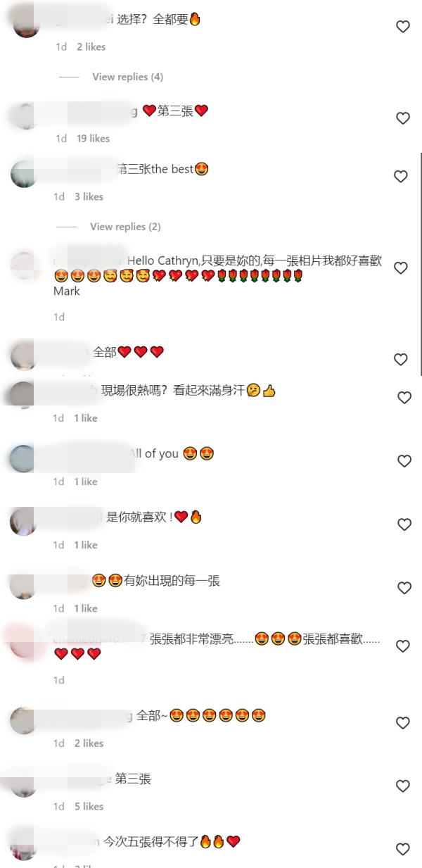Click the comments scrollbar on the right edge
The width and height of the screenshot is (422, 868).
420,264
